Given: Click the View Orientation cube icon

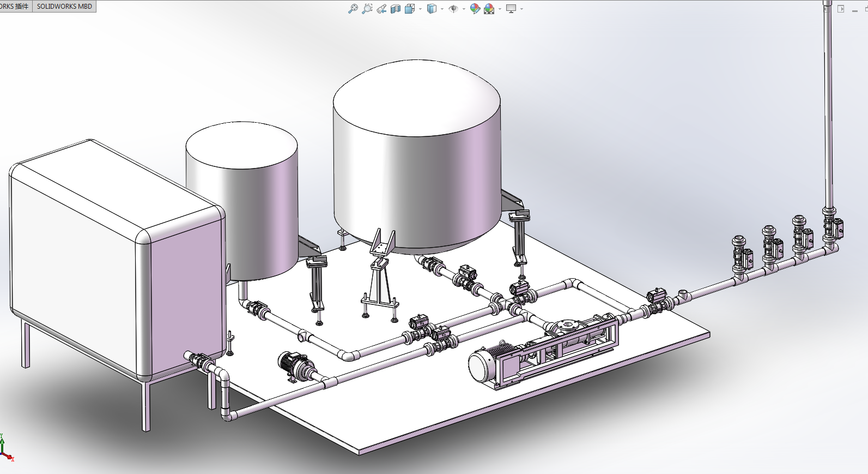Looking at the screenshot, I should pyautogui.click(x=410, y=9).
